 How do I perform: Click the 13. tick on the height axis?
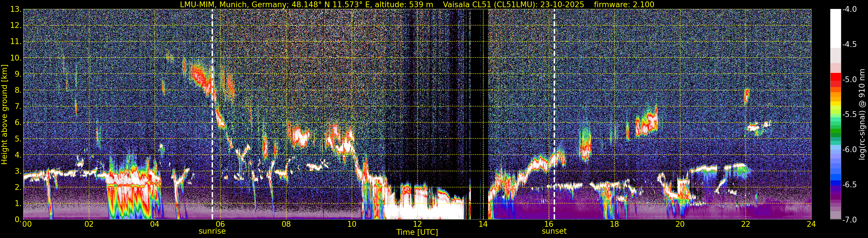pyautogui.click(x=16, y=10)
